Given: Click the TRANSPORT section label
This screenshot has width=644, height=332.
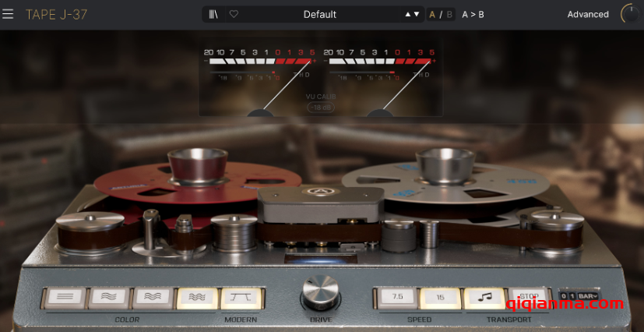Looking at the screenshot, I should pos(509,320).
